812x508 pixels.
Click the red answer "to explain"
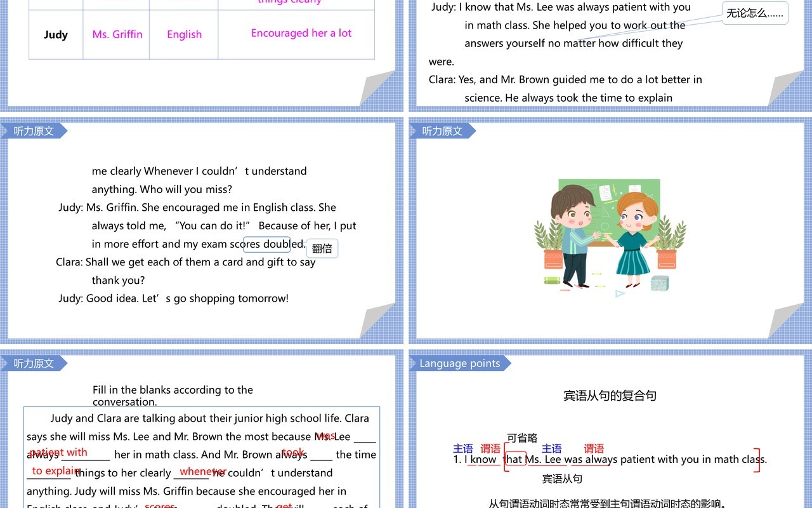(x=56, y=471)
